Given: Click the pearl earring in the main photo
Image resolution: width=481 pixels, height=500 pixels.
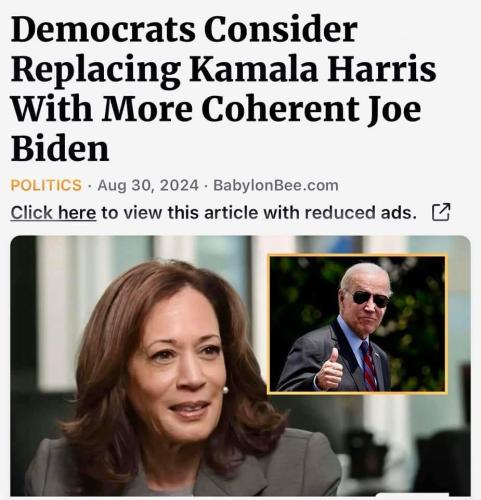Looking at the screenshot, I should click(225, 389).
